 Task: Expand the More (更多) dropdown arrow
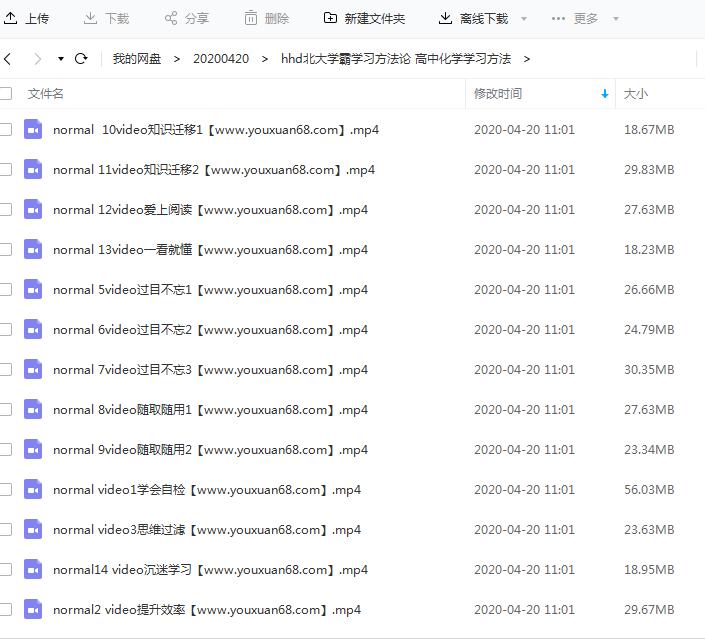coord(616,19)
